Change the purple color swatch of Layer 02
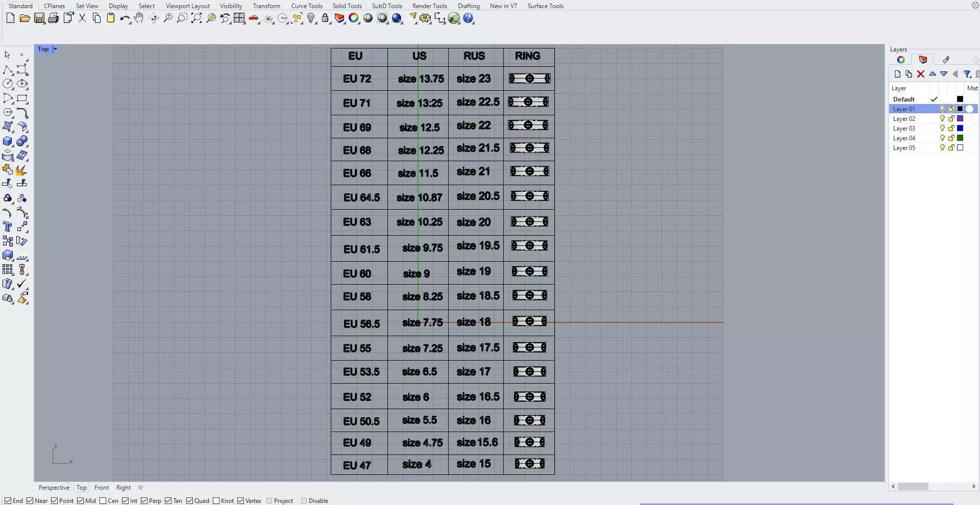980x505 pixels. (960, 119)
